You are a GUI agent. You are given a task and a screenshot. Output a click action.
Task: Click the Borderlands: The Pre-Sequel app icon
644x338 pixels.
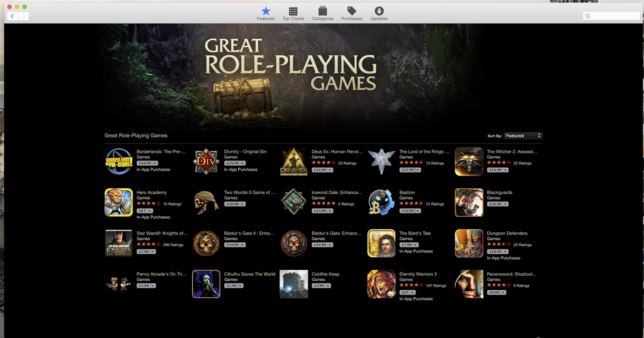119,161
